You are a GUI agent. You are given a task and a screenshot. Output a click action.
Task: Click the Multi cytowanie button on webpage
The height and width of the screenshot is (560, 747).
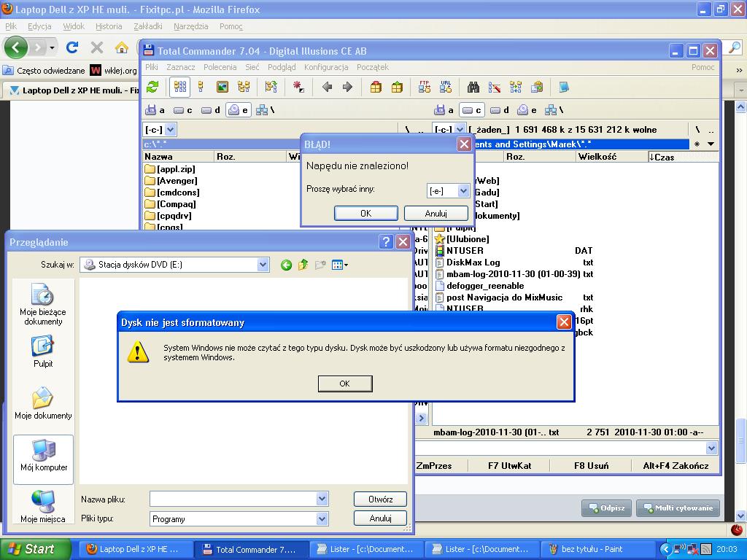[x=678, y=508]
